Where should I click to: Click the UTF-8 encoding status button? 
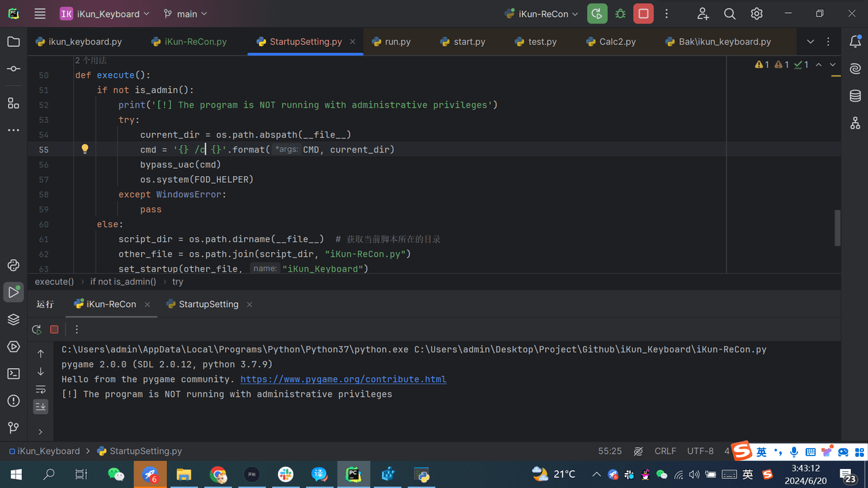coord(701,451)
